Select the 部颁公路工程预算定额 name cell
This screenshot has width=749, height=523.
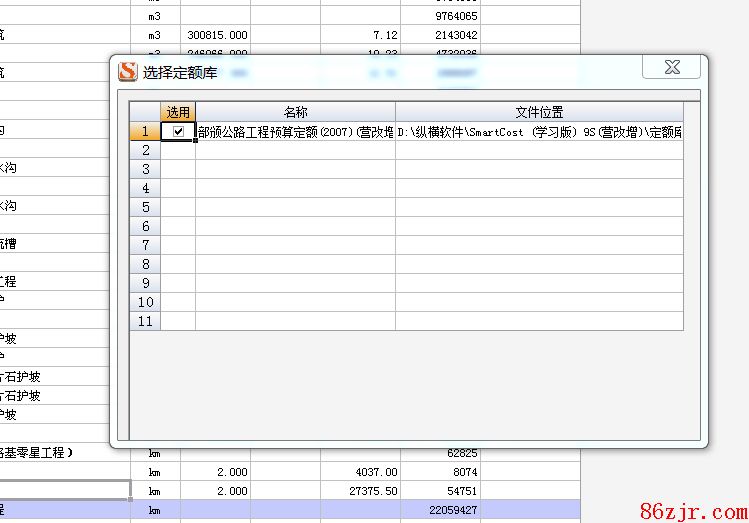pyautogui.click(x=295, y=131)
